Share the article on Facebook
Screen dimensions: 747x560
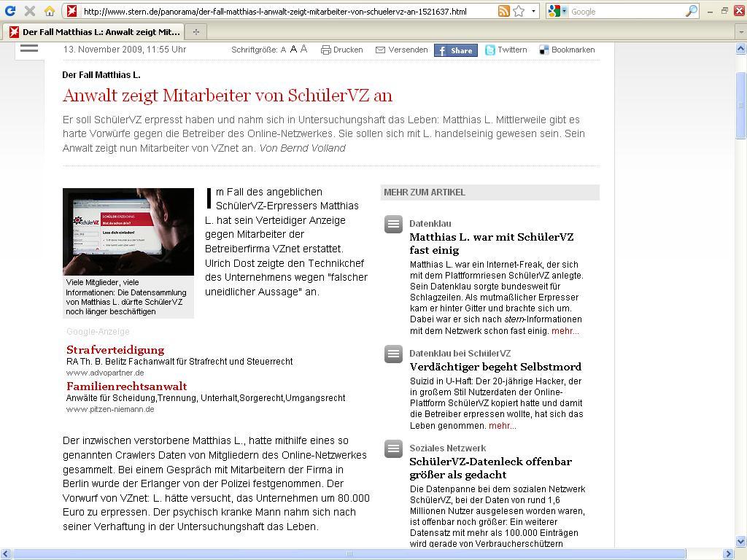[x=456, y=50]
